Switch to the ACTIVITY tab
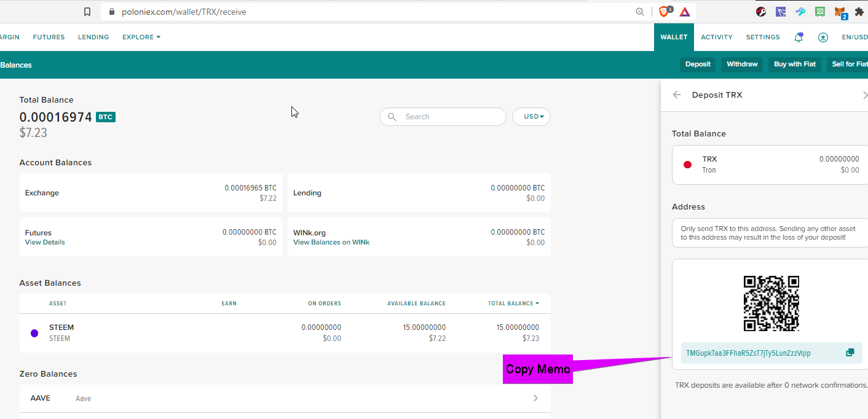868x419 pixels. point(717,37)
